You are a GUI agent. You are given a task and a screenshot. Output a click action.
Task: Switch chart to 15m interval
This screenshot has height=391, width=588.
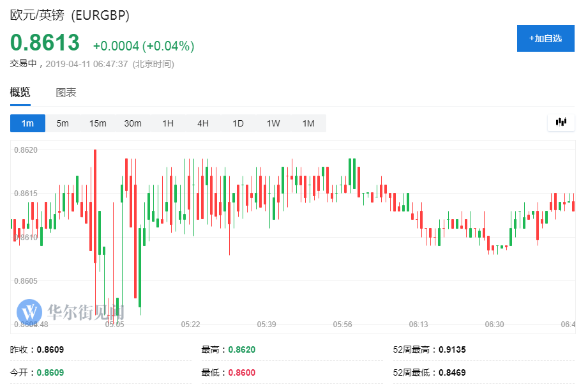point(98,123)
